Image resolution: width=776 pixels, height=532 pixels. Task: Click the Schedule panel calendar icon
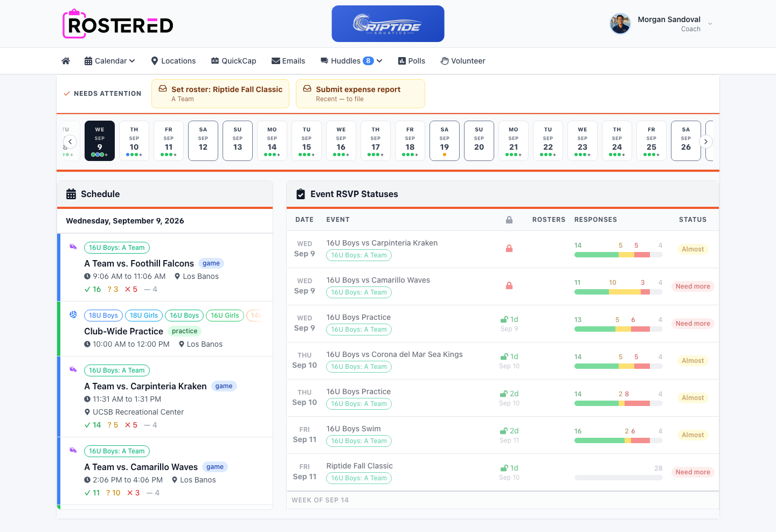[x=71, y=194]
